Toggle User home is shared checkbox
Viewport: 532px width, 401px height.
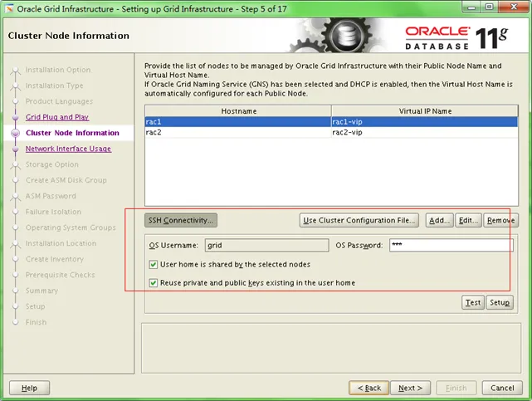(154, 265)
